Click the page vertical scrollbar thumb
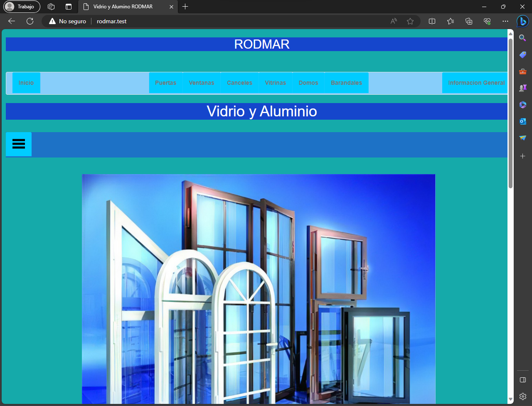Image resolution: width=532 pixels, height=406 pixels. pyautogui.click(x=510, y=113)
